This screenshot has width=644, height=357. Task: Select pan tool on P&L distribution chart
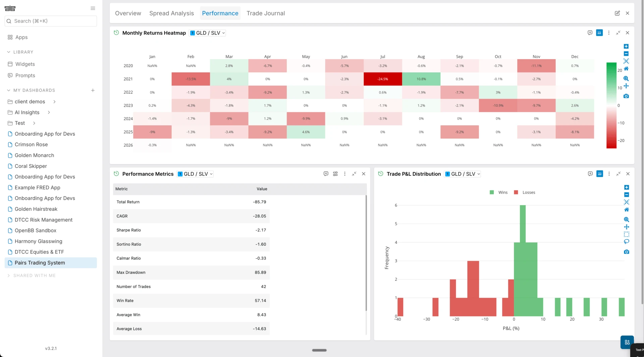tap(626, 227)
